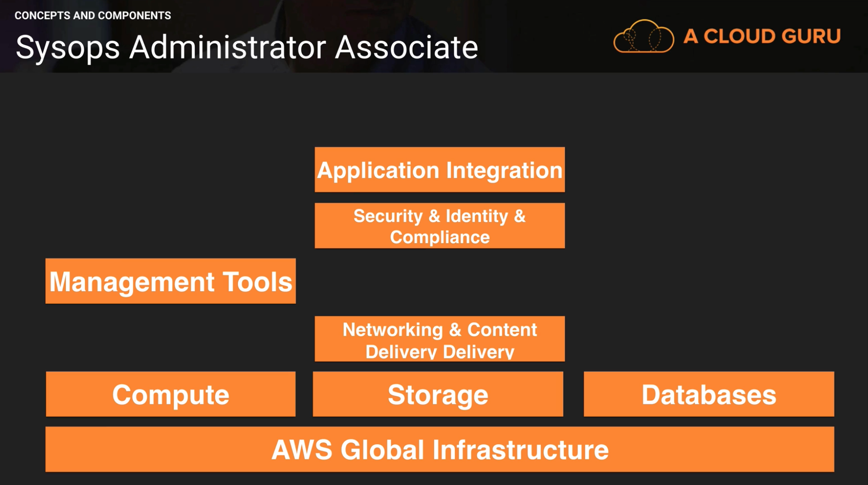Viewport: 868px width, 485px height.
Task: Select the AWS Global Infrastructure bar
Action: pyautogui.click(x=439, y=450)
